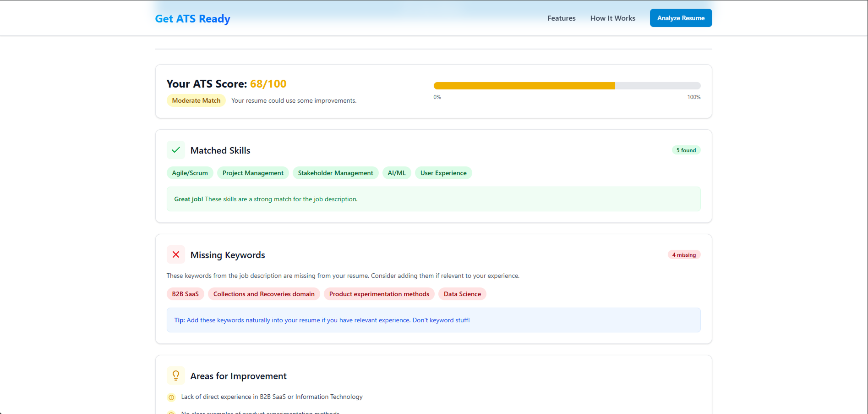Click the warning icon beside product experimentation note
868x414 pixels.
pyautogui.click(x=171, y=412)
